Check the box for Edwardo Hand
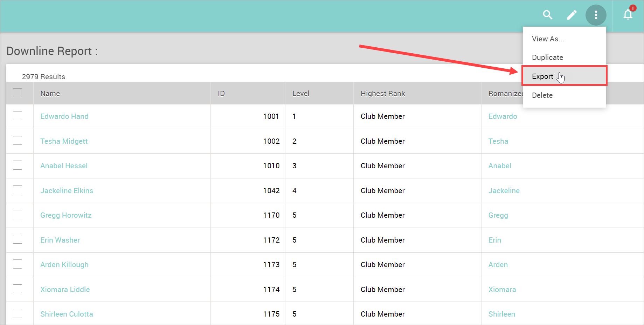 (x=18, y=116)
